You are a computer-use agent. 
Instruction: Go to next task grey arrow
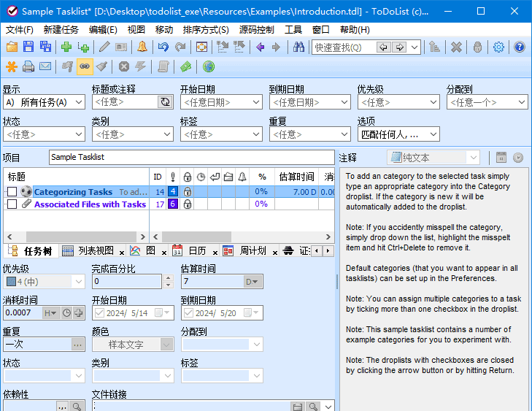(x=277, y=47)
